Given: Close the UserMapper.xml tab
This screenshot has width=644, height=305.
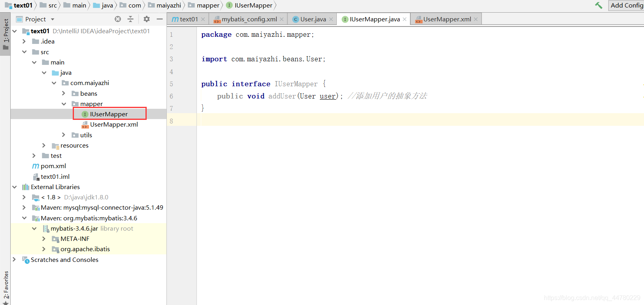Looking at the screenshot, I should coord(476,19).
